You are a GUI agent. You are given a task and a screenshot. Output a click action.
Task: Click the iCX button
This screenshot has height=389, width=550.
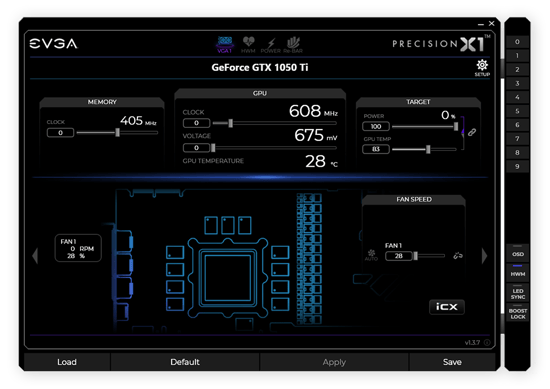point(447,307)
